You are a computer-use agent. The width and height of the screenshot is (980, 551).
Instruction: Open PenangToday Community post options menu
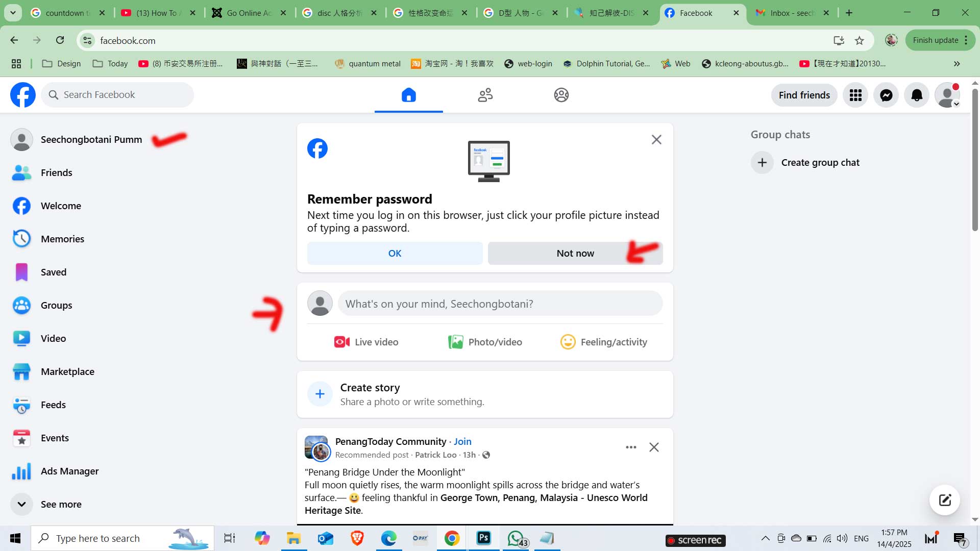click(x=631, y=447)
